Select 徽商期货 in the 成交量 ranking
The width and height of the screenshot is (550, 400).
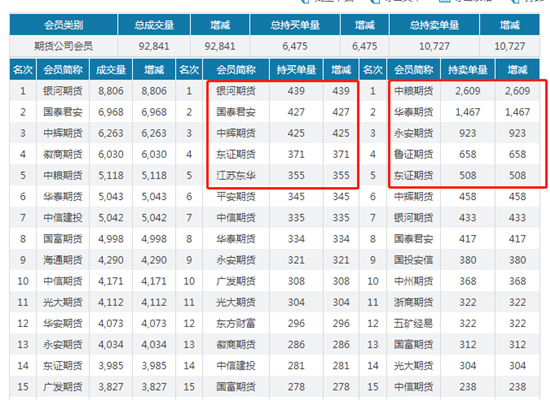click(63, 154)
